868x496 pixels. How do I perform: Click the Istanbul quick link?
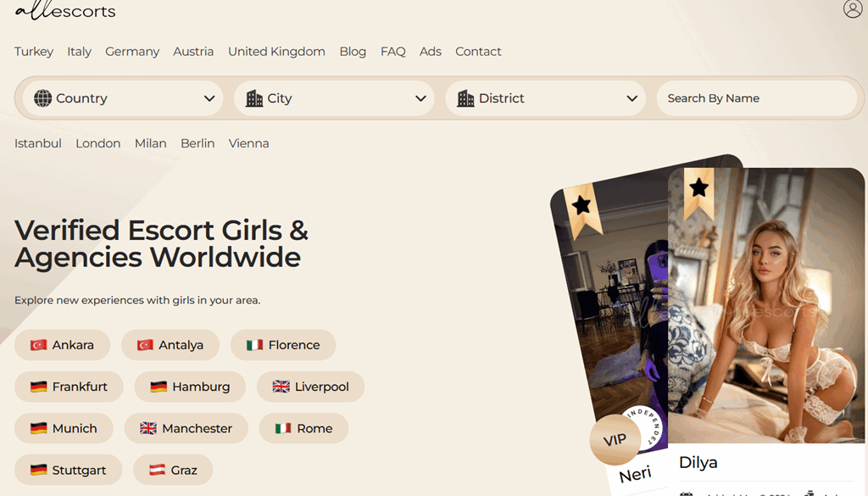(x=38, y=143)
